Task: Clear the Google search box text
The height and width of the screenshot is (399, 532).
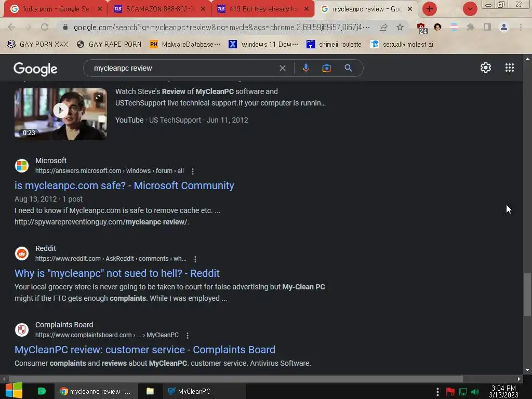Action: click(282, 68)
